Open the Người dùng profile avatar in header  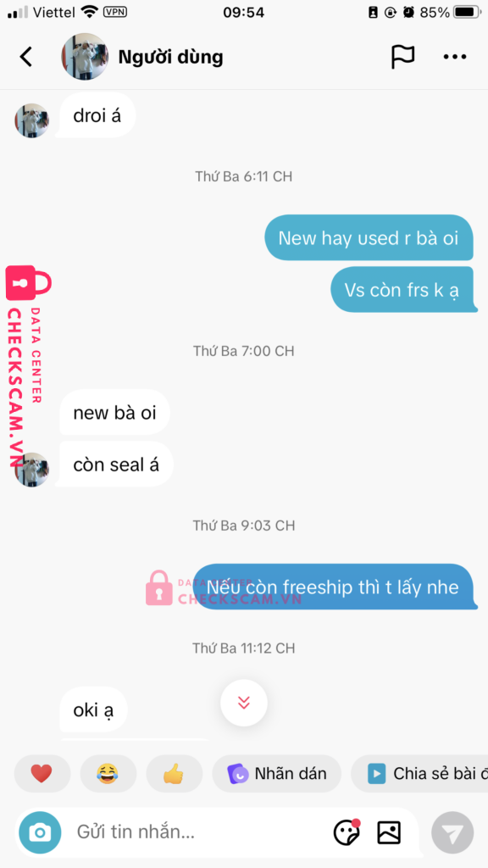[x=85, y=57]
